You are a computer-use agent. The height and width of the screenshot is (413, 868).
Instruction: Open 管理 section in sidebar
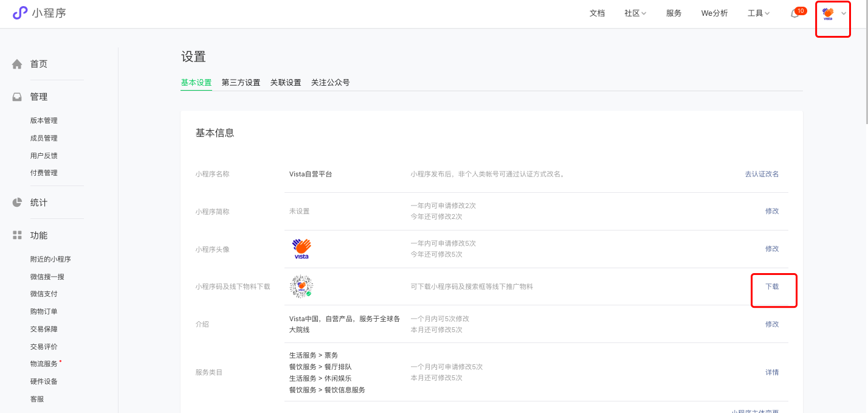coord(39,97)
